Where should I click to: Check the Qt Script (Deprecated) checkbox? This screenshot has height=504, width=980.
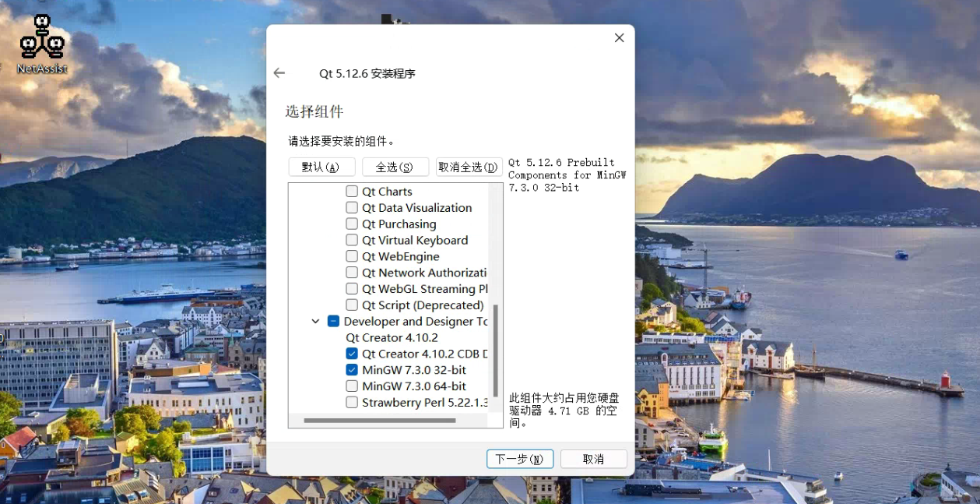tap(352, 305)
